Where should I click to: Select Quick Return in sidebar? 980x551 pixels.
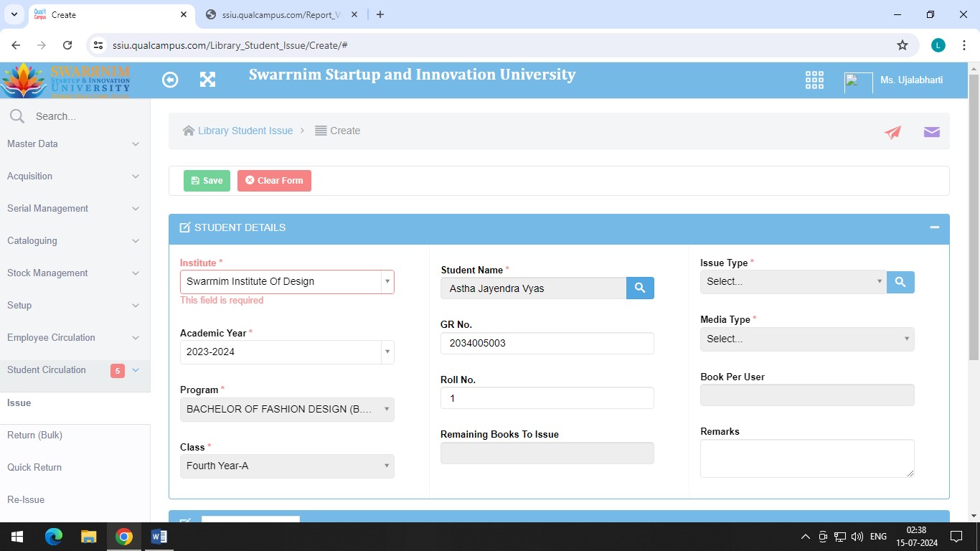[75, 468]
